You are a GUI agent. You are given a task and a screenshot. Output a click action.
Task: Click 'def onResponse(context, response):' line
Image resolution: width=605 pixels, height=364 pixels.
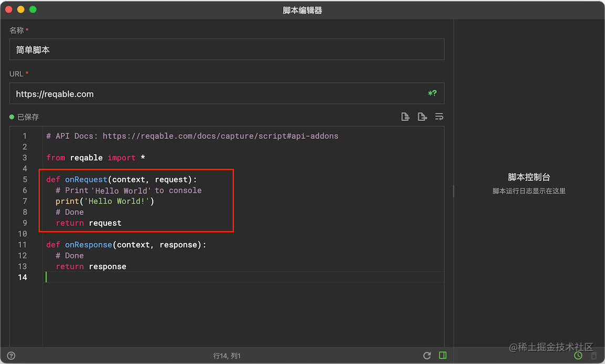(x=126, y=244)
